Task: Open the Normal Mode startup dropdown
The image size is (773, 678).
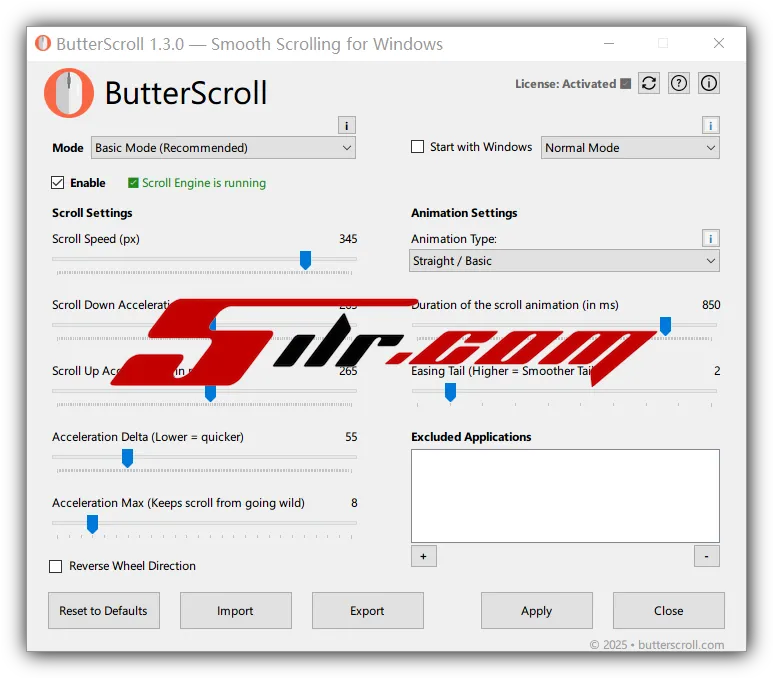Action: click(630, 147)
